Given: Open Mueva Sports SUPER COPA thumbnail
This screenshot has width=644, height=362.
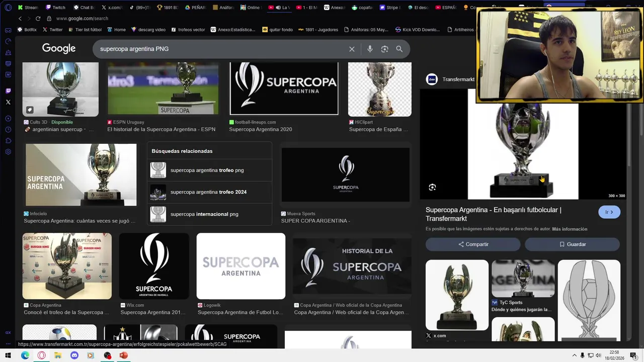Looking at the screenshot, I should [346, 174].
